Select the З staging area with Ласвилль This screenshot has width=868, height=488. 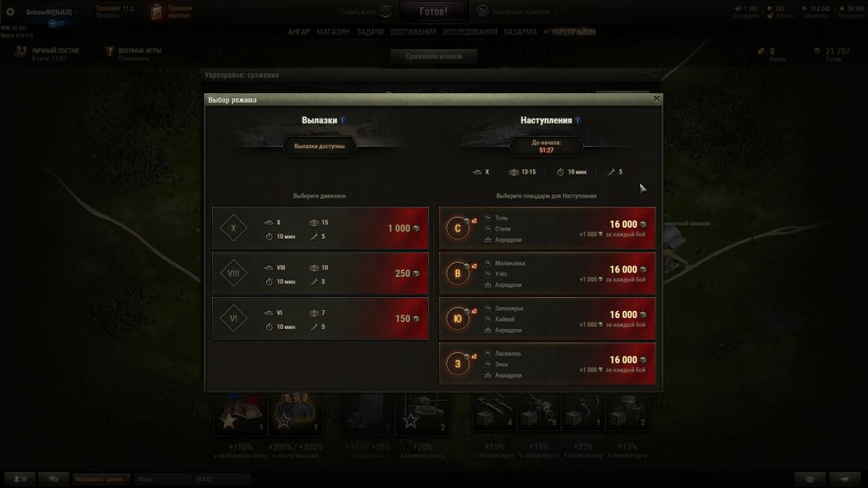548,364
